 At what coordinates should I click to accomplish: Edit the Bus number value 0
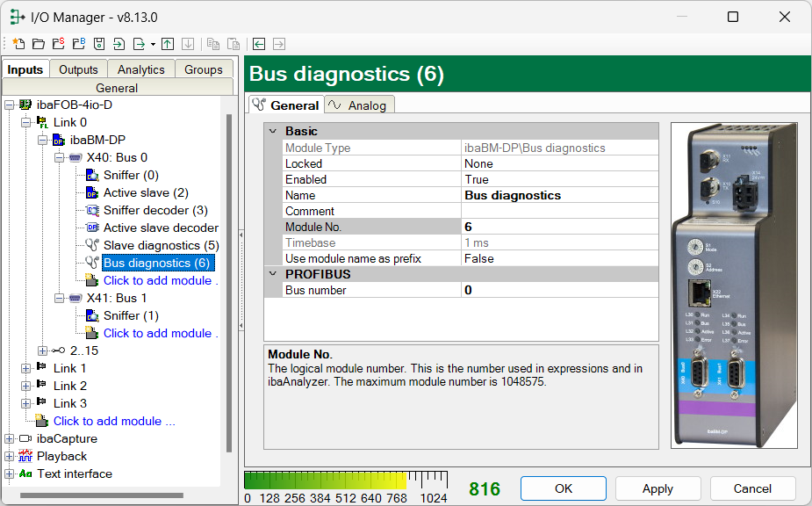[x=560, y=290]
